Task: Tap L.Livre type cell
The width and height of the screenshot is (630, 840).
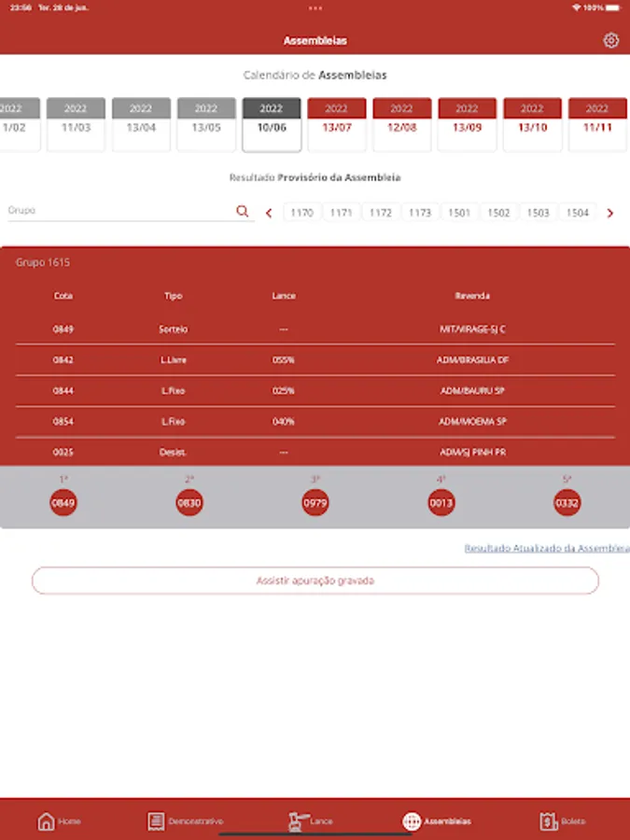Action: 173,360
